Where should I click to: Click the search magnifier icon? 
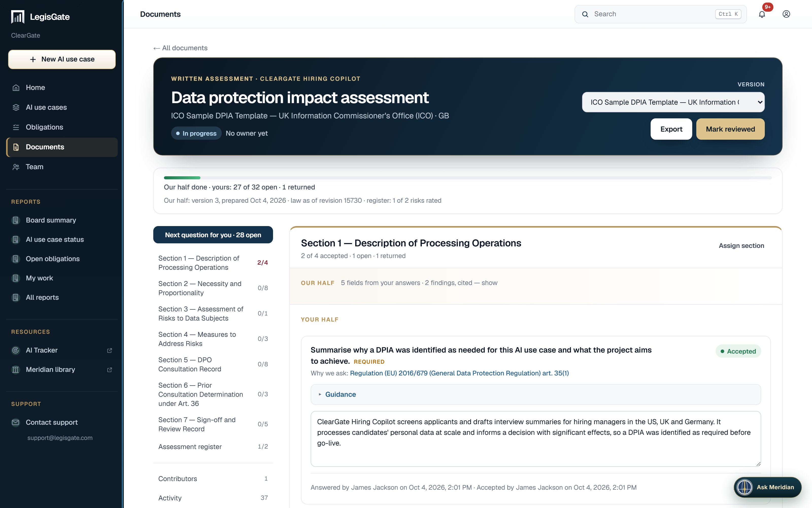pos(585,14)
